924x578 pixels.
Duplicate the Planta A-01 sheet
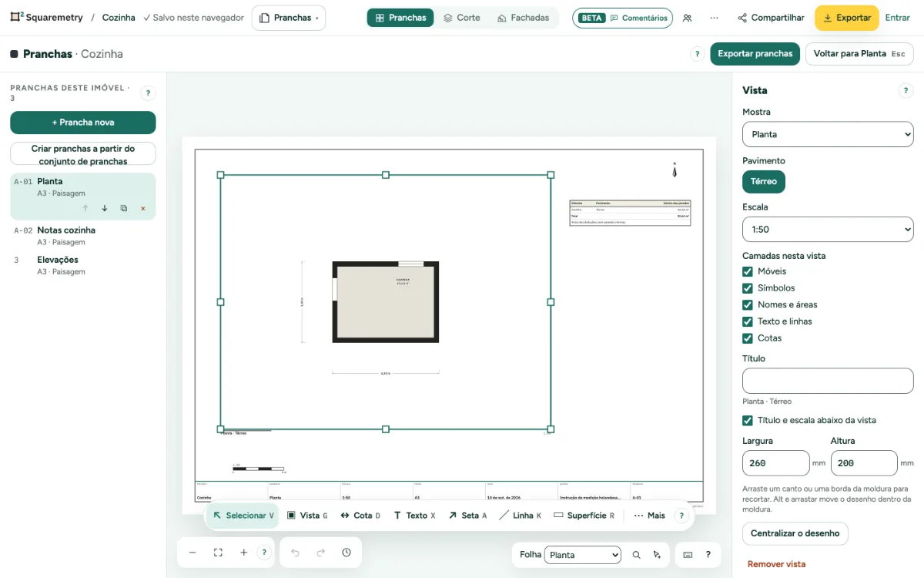coord(124,208)
